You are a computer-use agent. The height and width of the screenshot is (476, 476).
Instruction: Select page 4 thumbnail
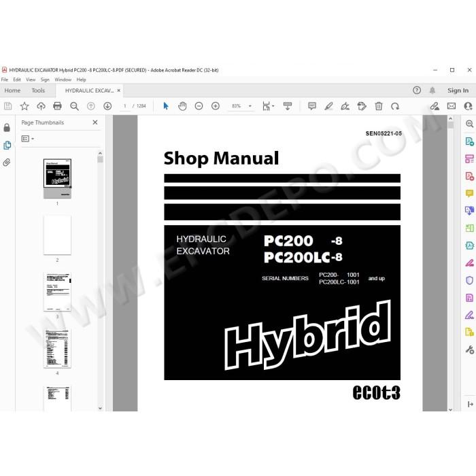click(x=57, y=348)
